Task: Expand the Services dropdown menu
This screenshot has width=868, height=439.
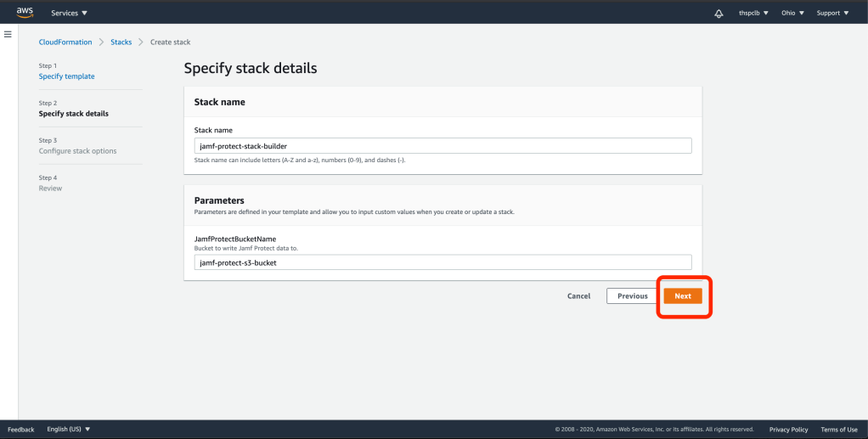Action: click(x=69, y=14)
